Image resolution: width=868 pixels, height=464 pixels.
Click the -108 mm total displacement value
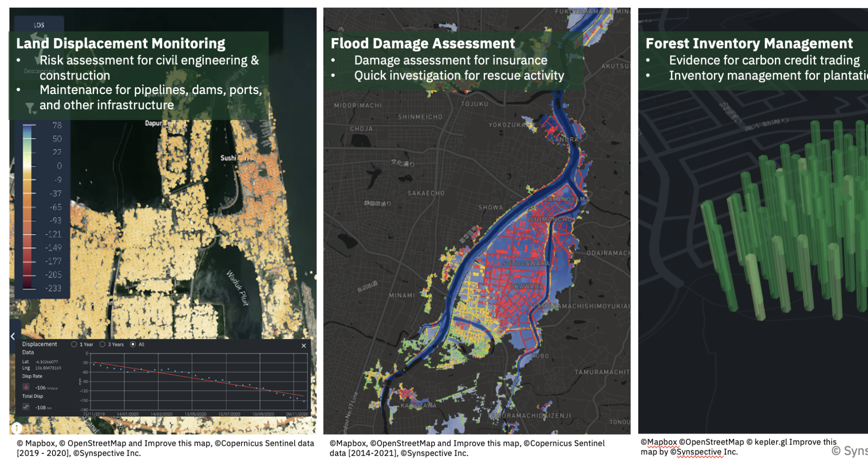43,407
